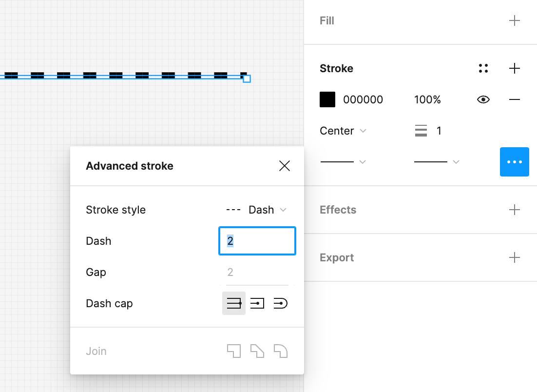The image size is (537, 392).
Task: Select the round dash cap option
Action: pos(281,303)
